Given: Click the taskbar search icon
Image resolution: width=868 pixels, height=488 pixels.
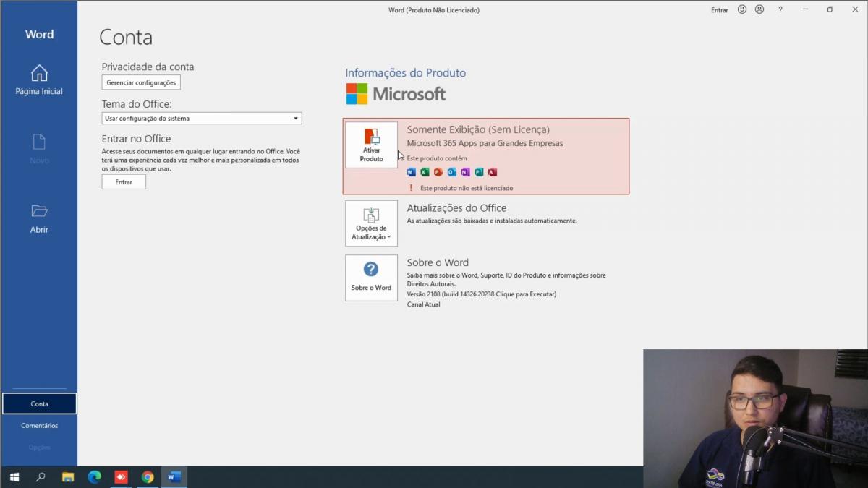Looking at the screenshot, I should click(x=41, y=477).
